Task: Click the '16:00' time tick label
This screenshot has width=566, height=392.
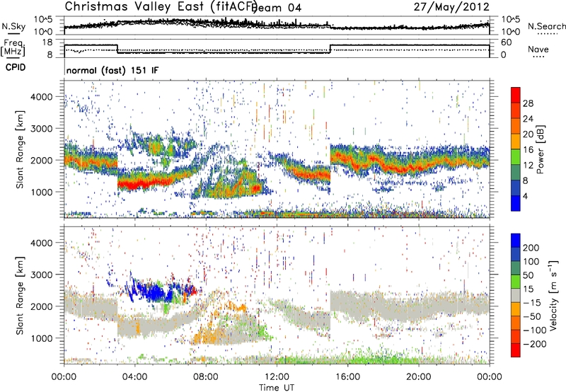Action: click(347, 377)
